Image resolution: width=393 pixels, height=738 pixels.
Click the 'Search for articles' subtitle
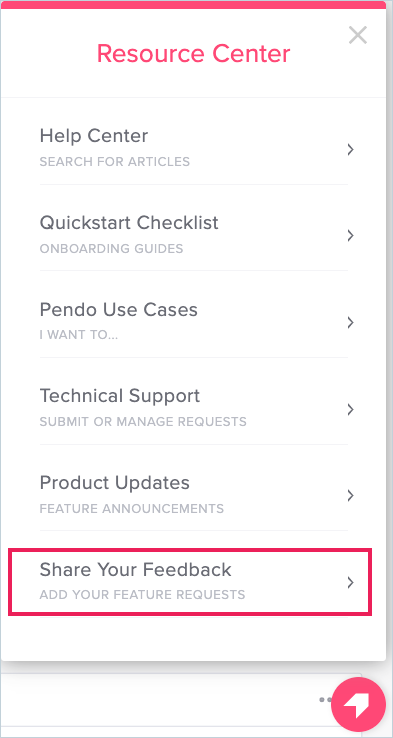tap(114, 162)
